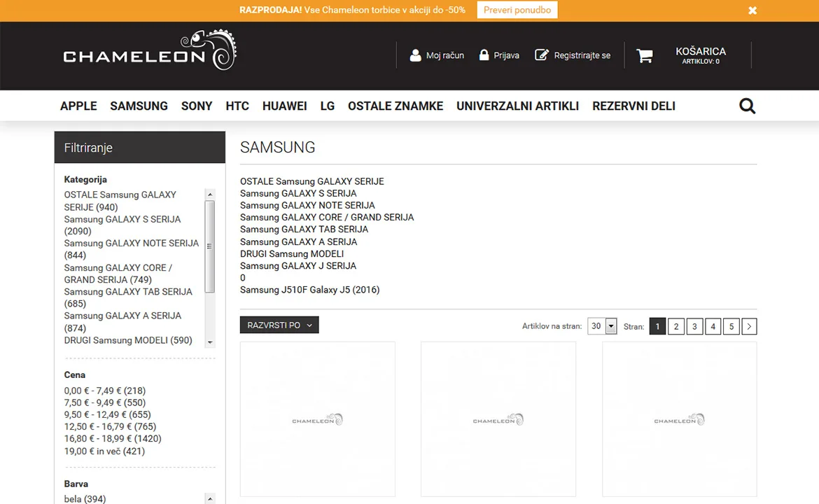Go to page 4
This screenshot has height=504, width=819.
(713, 326)
